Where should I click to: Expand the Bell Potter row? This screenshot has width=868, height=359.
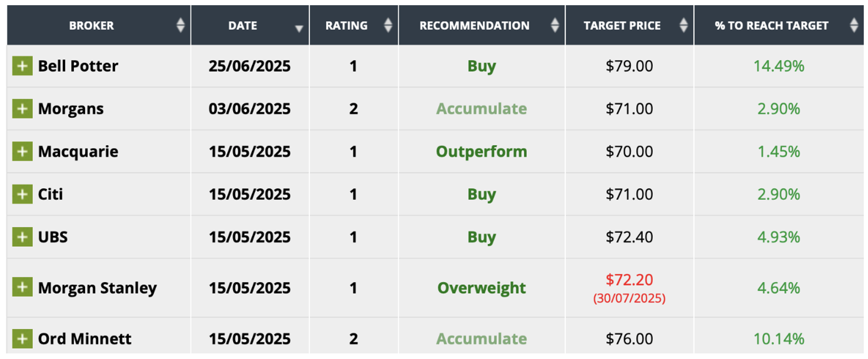pos(22,66)
